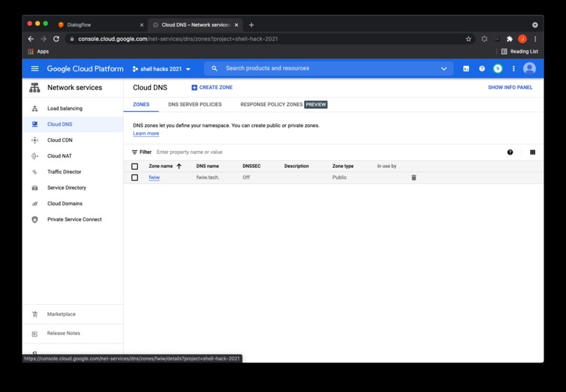Open the Google Cloud navigation hamburger menu
Image resolution: width=566 pixels, height=392 pixels.
tap(34, 69)
